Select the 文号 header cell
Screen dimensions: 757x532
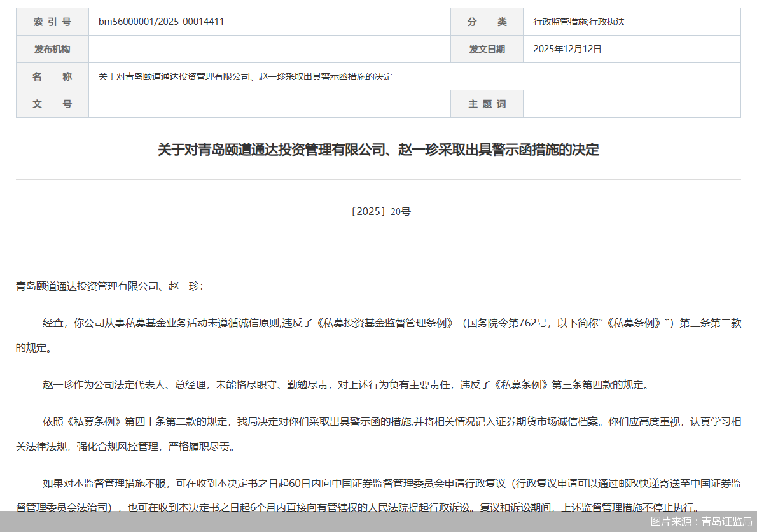click(52, 104)
